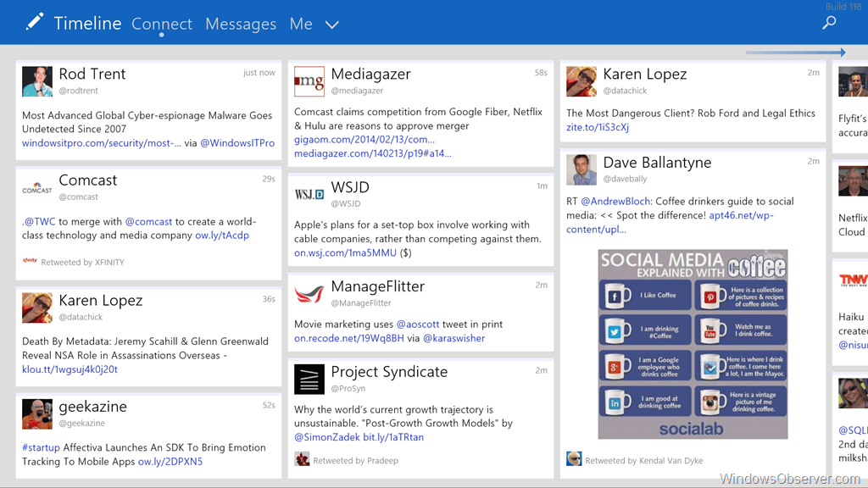Click the "WSJD" account name
This screenshot has height=488, width=868.
point(350,187)
